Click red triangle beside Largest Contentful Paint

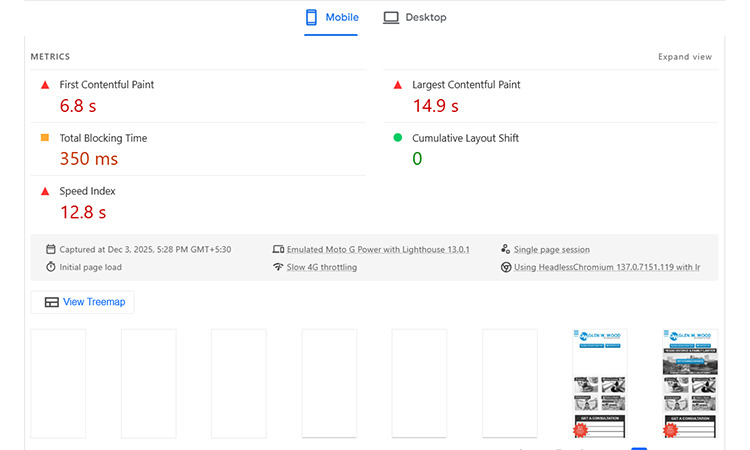[397, 85]
